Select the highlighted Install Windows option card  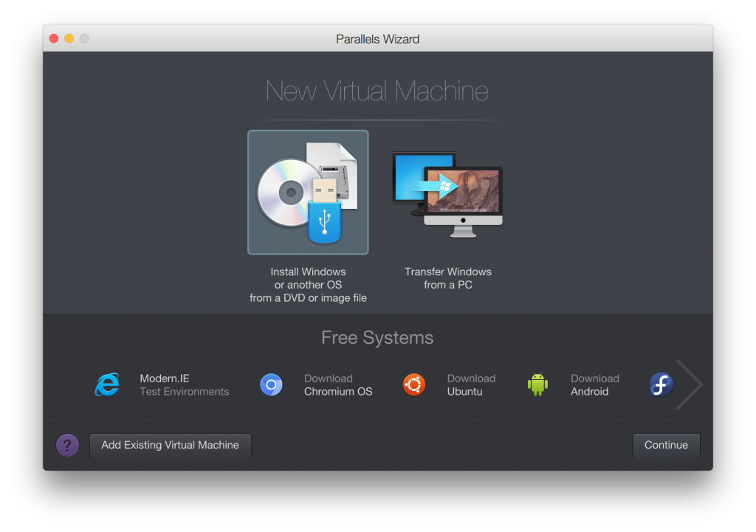[x=308, y=192]
